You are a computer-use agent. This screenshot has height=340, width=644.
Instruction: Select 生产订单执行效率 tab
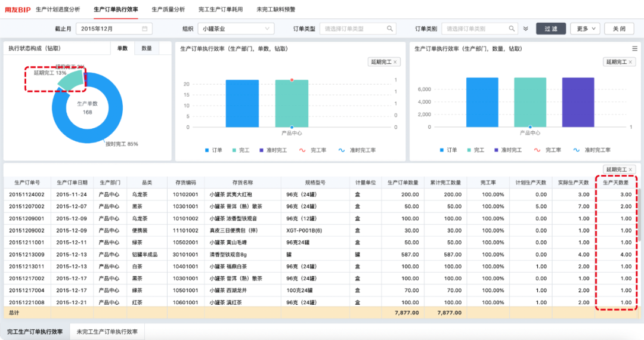tap(116, 10)
